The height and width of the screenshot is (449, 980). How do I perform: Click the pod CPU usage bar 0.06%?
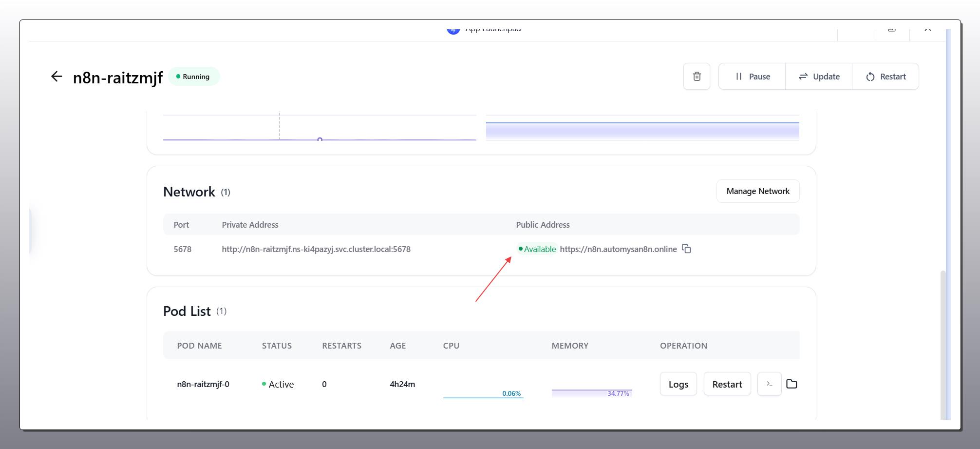[x=483, y=393]
